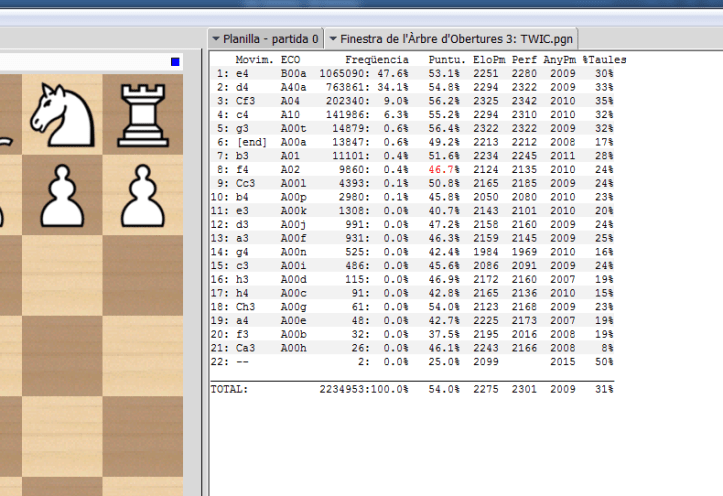723x496 pixels.
Task: Open dropdown arrow on Finestra de l'Àrbre tab
Action: pyautogui.click(x=333, y=39)
